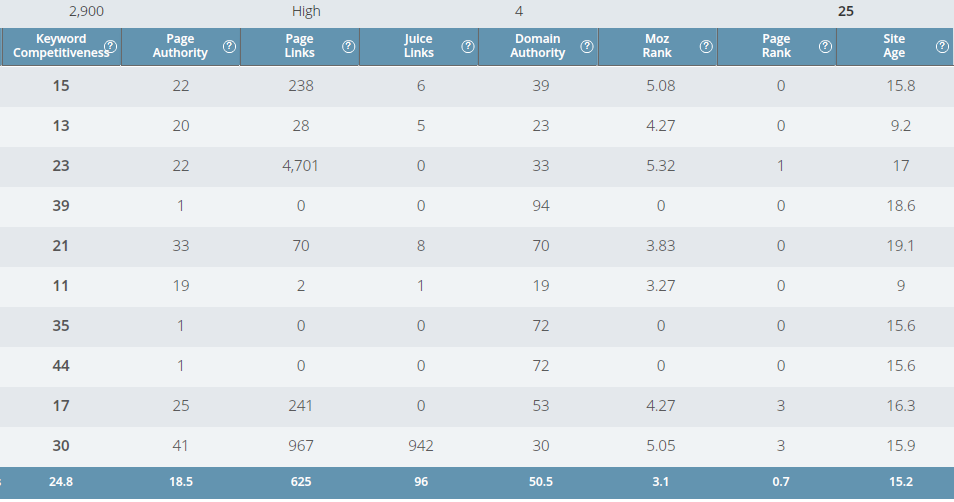The height and width of the screenshot is (502, 954).
Task: Show the Page Rank help icon info
Action: pos(826,46)
